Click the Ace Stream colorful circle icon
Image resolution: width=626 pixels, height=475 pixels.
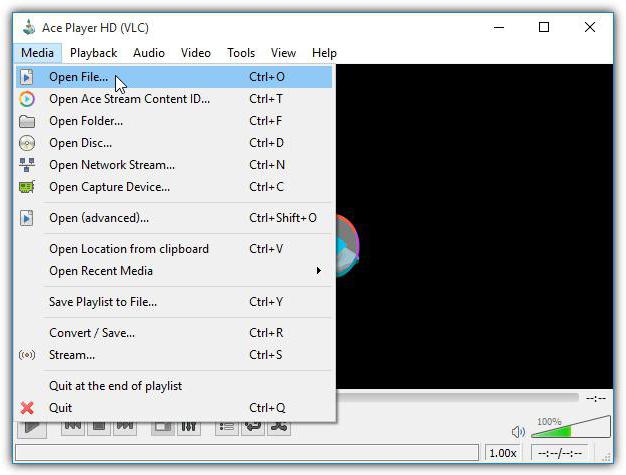click(27, 99)
